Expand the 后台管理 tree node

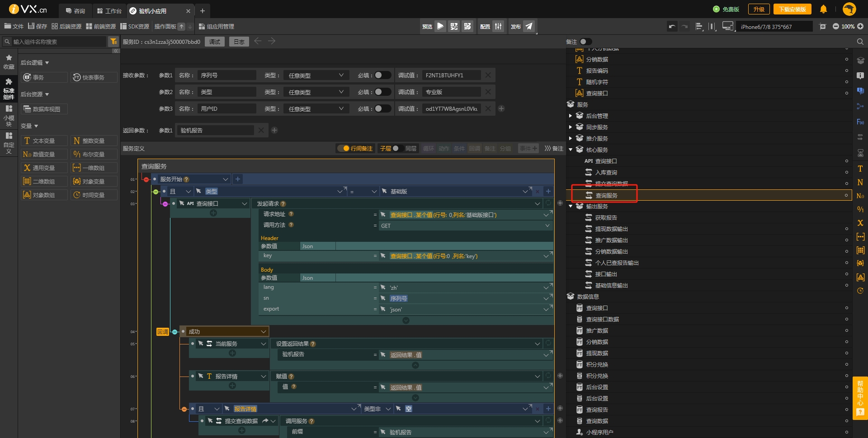571,116
